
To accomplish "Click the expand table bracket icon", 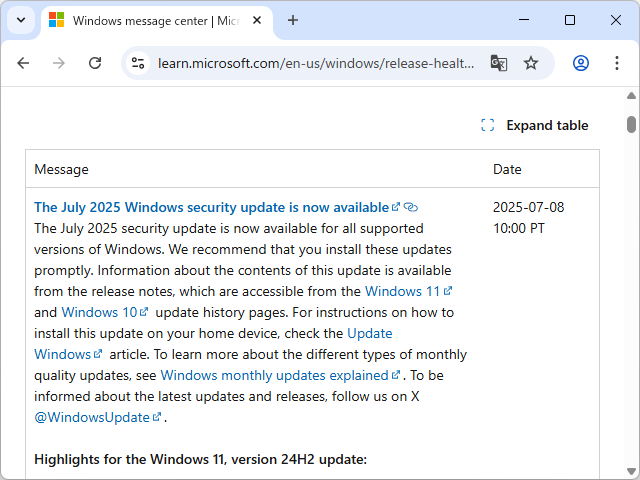I will coord(488,125).
